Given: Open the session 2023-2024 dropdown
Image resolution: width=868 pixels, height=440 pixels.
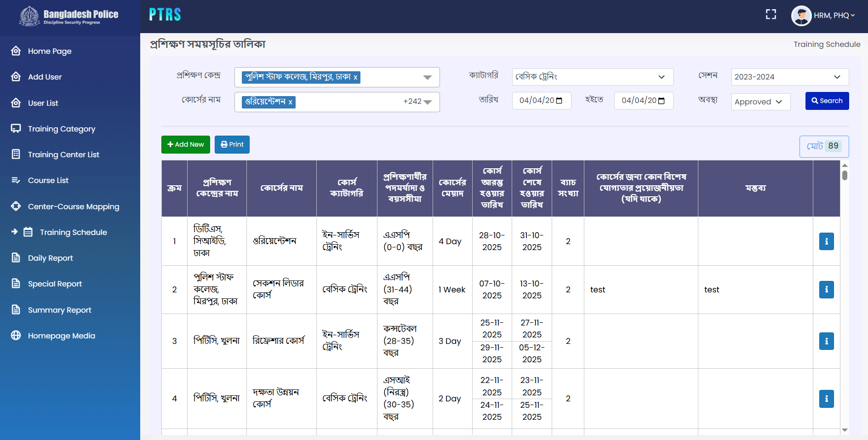Looking at the screenshot, I should (789, 77).
